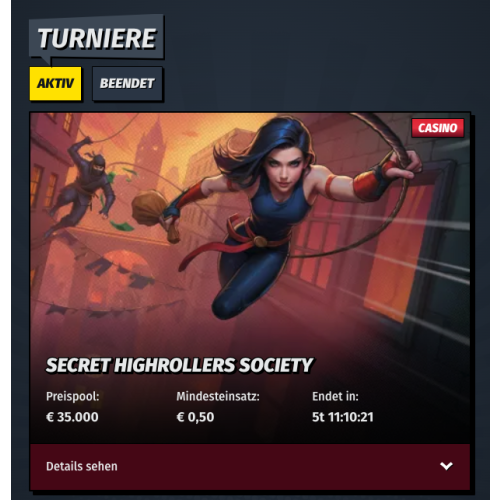Select the € 35.000 prize pool value

pos(72,417)
